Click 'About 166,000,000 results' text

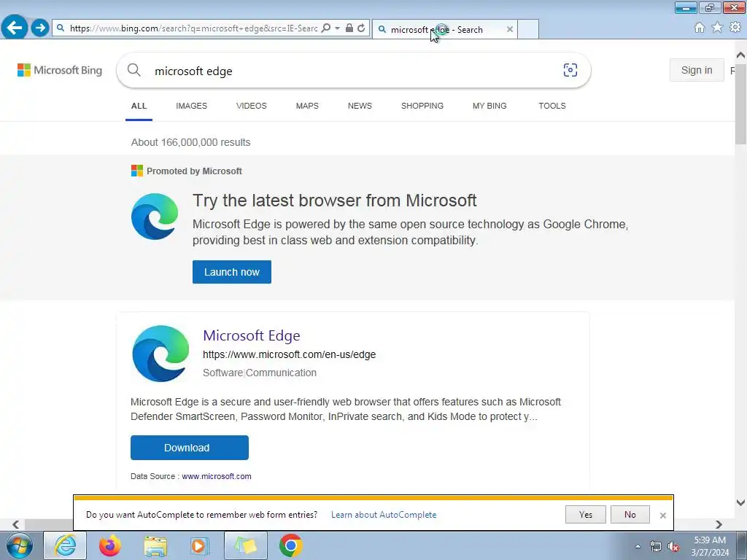[x=190, y=142]
